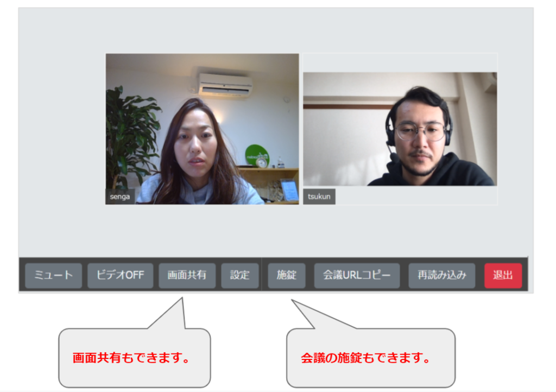Select senga's video tile

coord(202,129)
